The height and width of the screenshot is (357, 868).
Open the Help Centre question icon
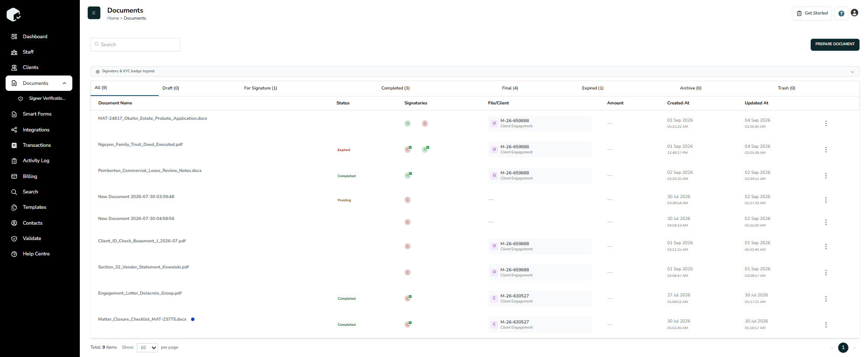tap(14, 254)
